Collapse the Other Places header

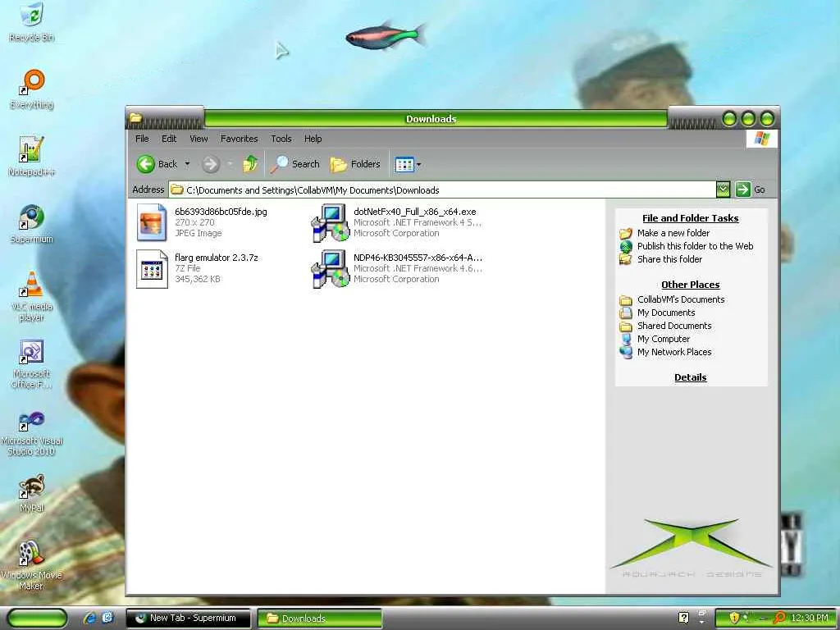click(690, 285)
